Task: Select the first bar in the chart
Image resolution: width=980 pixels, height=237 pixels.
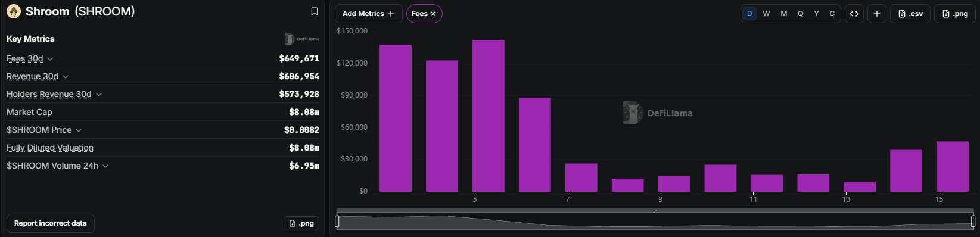Action: tap(396, 118)
